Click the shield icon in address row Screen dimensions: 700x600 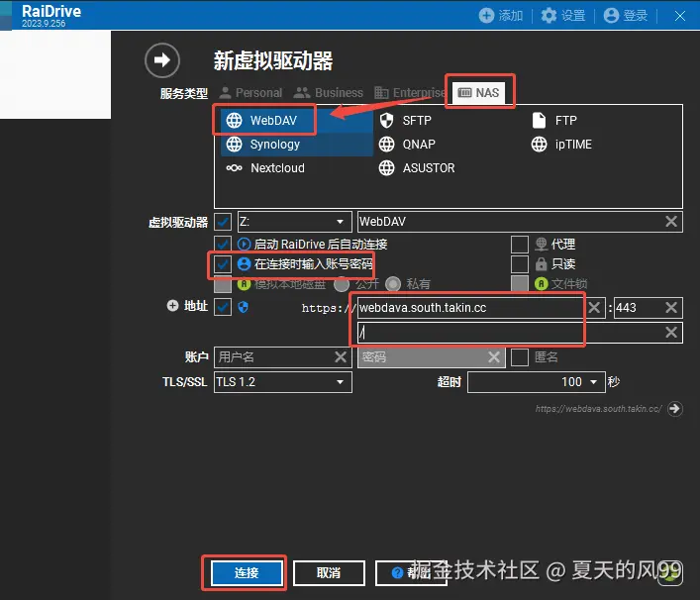coord(243,307)
